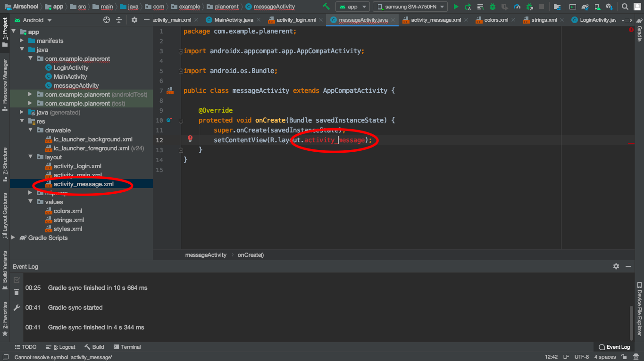This screenshot has width=644, height=361.
Task: Toggle the Gradle tool window
Action: 639,31
